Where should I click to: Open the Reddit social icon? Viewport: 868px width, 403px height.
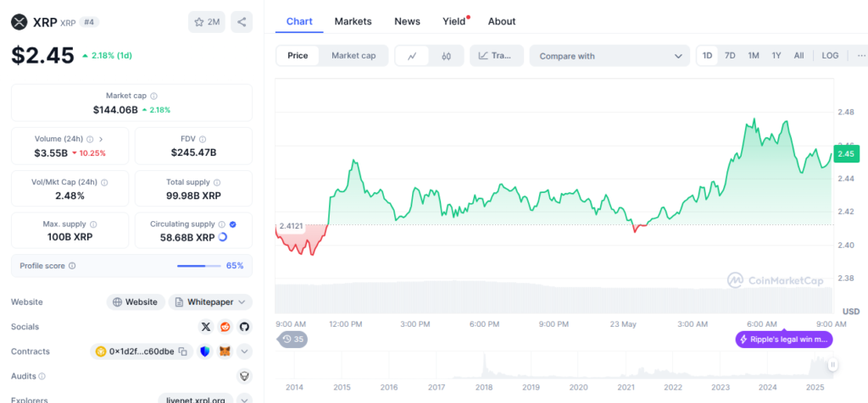click(x=225, y=327)
